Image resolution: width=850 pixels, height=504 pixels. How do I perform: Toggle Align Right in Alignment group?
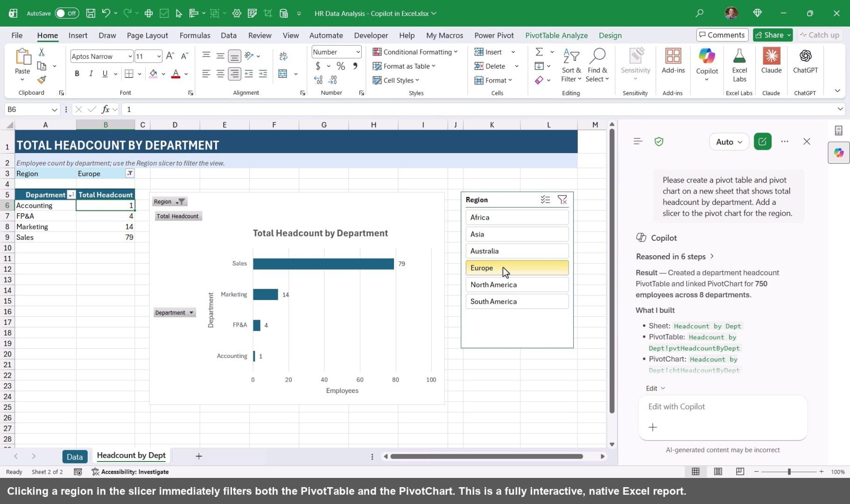(x=234, y=74)
